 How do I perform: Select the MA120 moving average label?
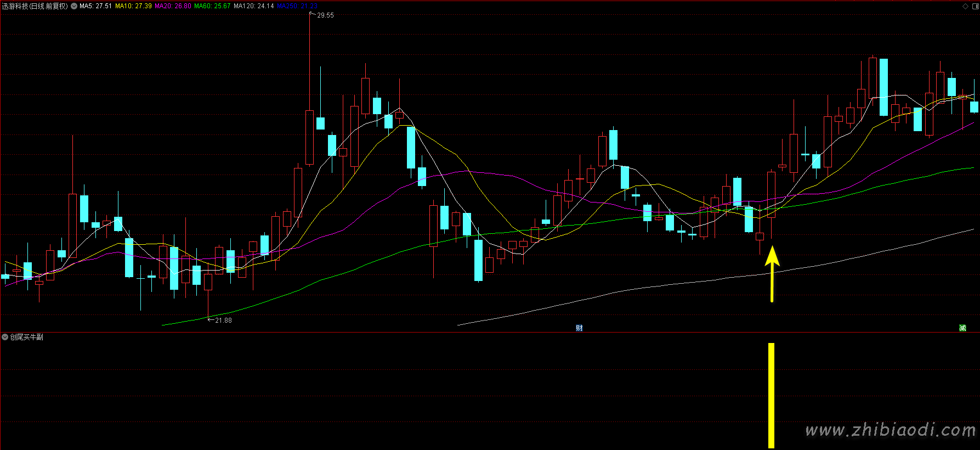(x=253, y=6)
